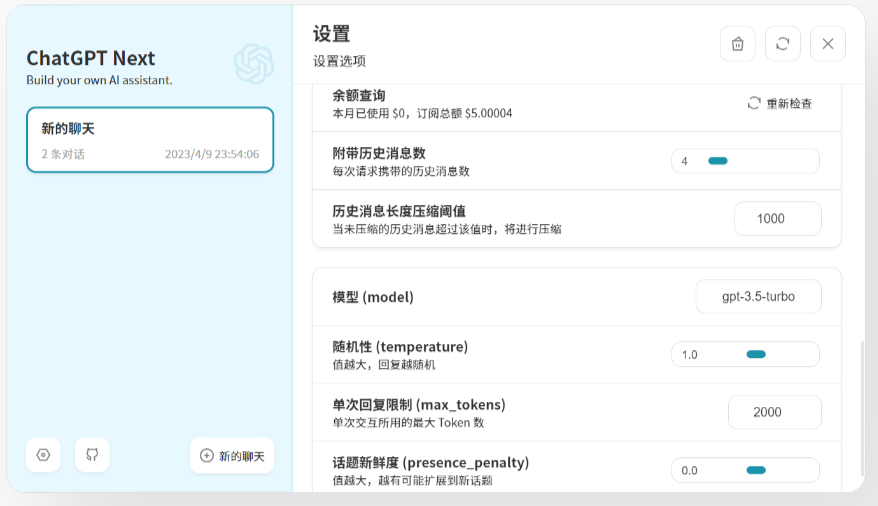
Task: Click 重新检查 to recheck the balance
Action: [779, 103]
